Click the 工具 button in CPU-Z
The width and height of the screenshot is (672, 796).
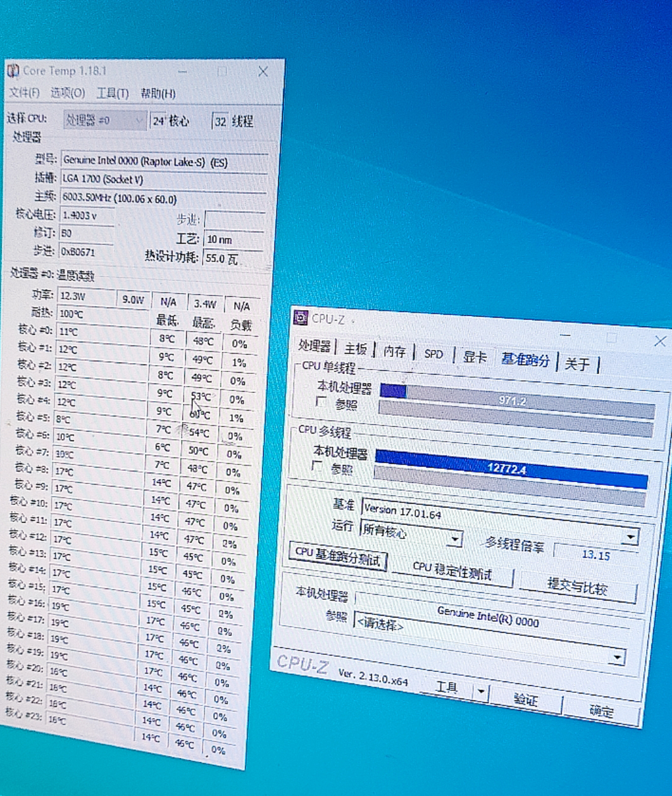446,687
